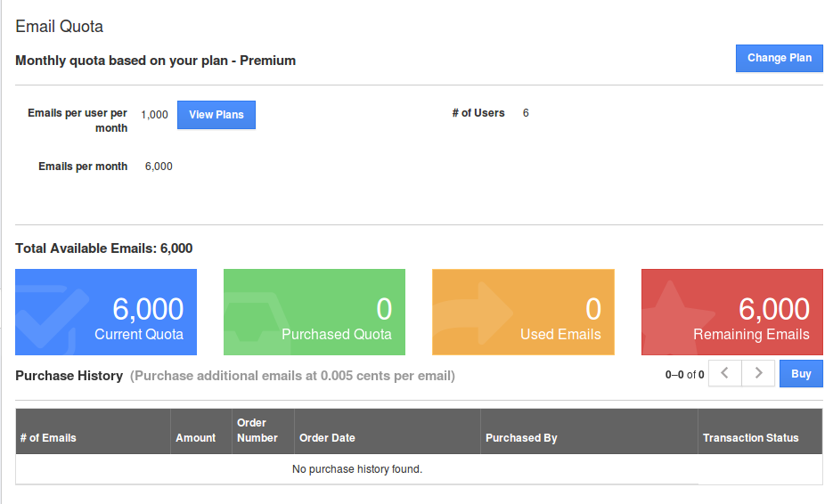Sort by # of Emails column
This screenshot has height=504, width=833.
click(48, 438)
